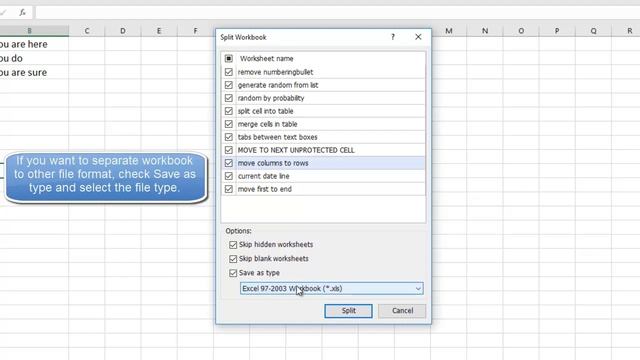Viewport: 640px width, 360px height.
Task: Select column F header
Action: [x=195, y=31]
